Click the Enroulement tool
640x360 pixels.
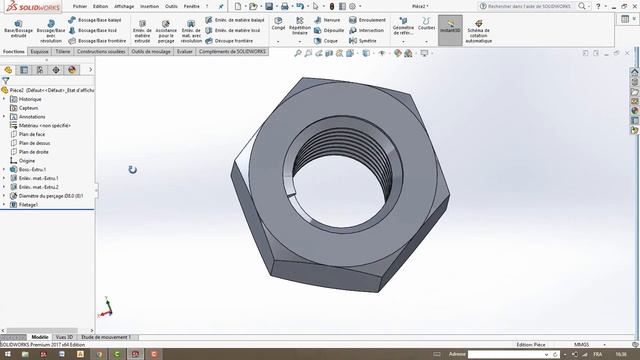pyautogui.click(x=367, y=20)
